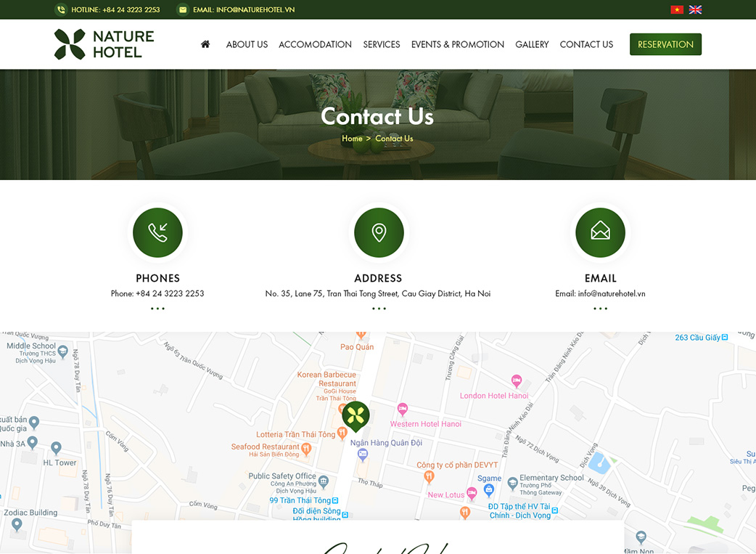Image resolution: width=756 pixels, height=554 pixels.
Task: Select the Nature Hotel map marker
Action: pyautogui.click(x=356, y=417)
